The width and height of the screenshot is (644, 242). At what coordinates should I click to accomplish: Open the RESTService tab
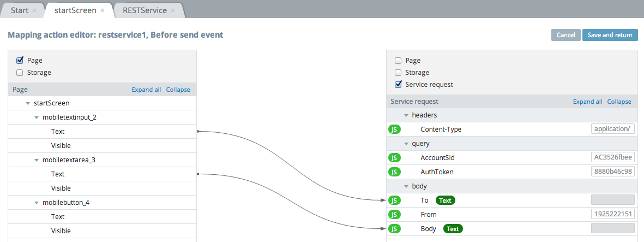pos(145,10)
